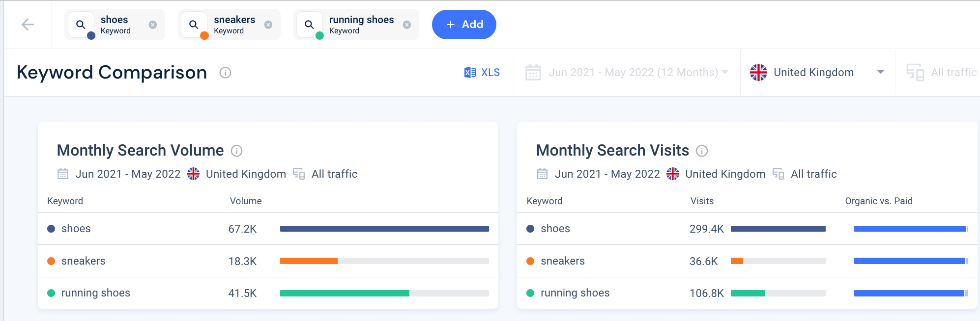Add another keyword with Add button
The image size is (980, 321).
[x=464, y=25]
